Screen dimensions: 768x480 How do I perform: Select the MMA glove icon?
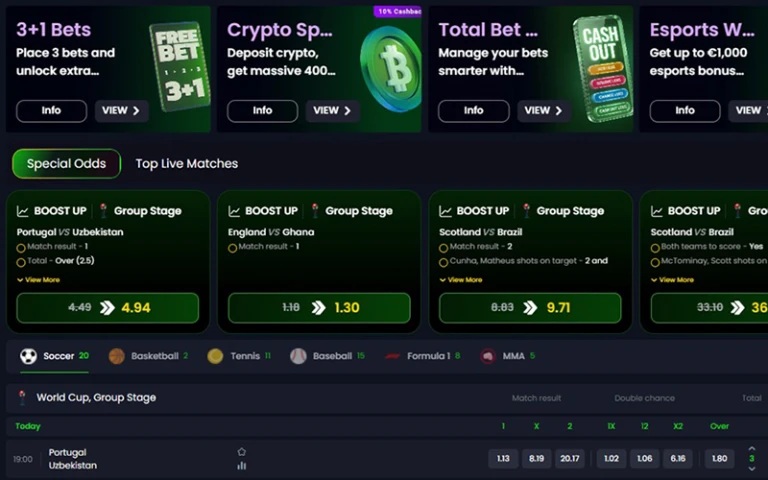[487, 356]
